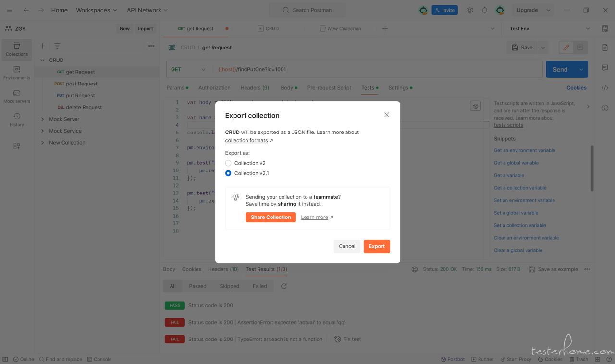Open the History sidebar panel
This screenshot has width=615, height=364.
[17, 120]
